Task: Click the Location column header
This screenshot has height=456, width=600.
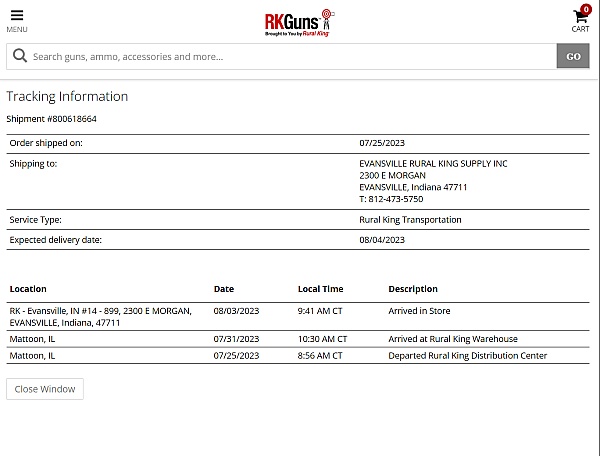Action: (x=28, y=289)
